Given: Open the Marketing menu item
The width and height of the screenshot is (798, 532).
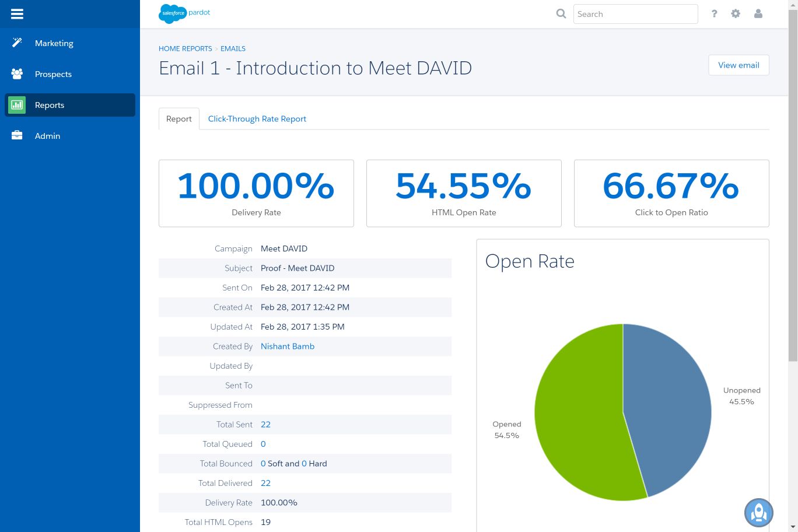Looking at the screenshot, I should click(70, 43).
